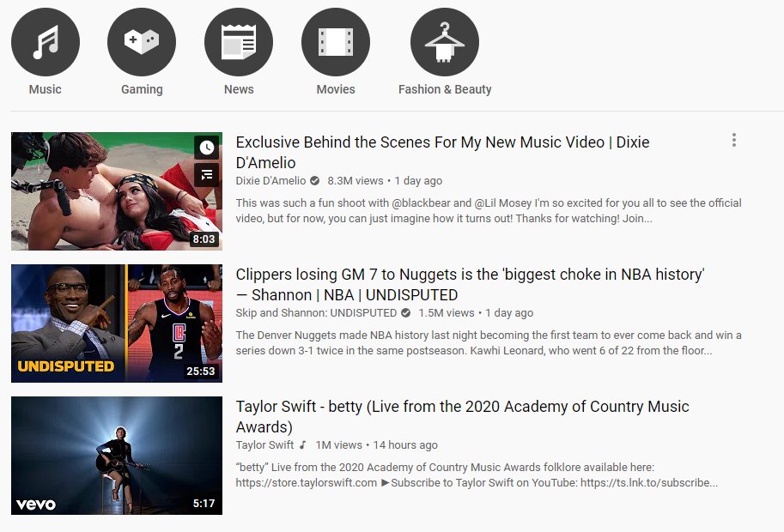Image resolution: width=784 pixels, height=532 pixels.
Task: Click description mentioning store.taylorswift.com
Action: pos(477,475)
